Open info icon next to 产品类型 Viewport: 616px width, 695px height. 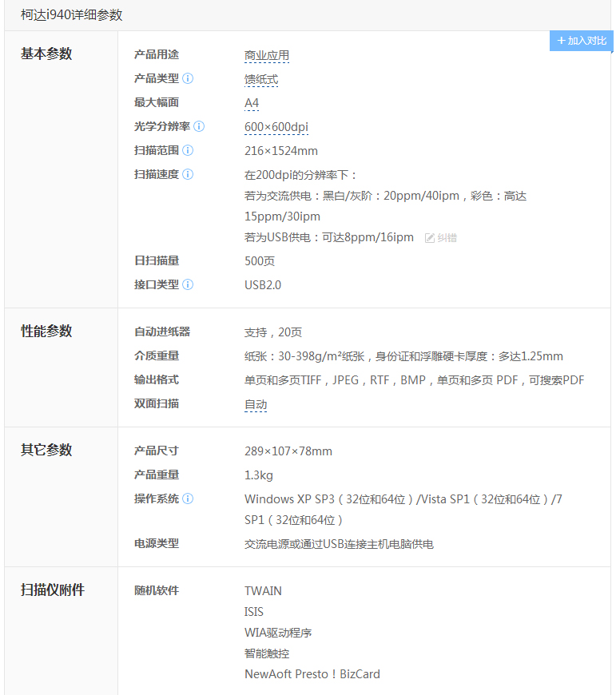click(x=188, y=79)
